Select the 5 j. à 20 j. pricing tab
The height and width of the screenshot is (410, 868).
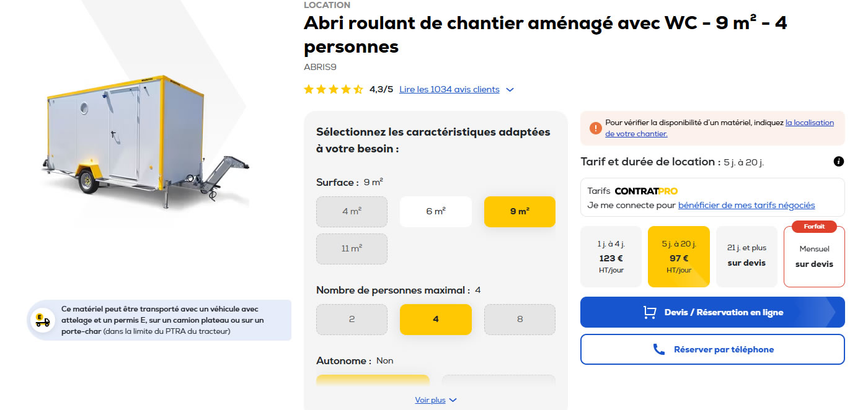pyautogui.click(x=678, y=256)
